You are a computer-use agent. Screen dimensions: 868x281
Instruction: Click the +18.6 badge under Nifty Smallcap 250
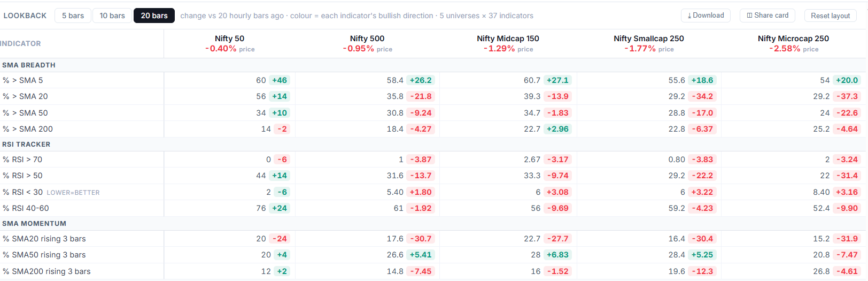[x=702, y=80]
